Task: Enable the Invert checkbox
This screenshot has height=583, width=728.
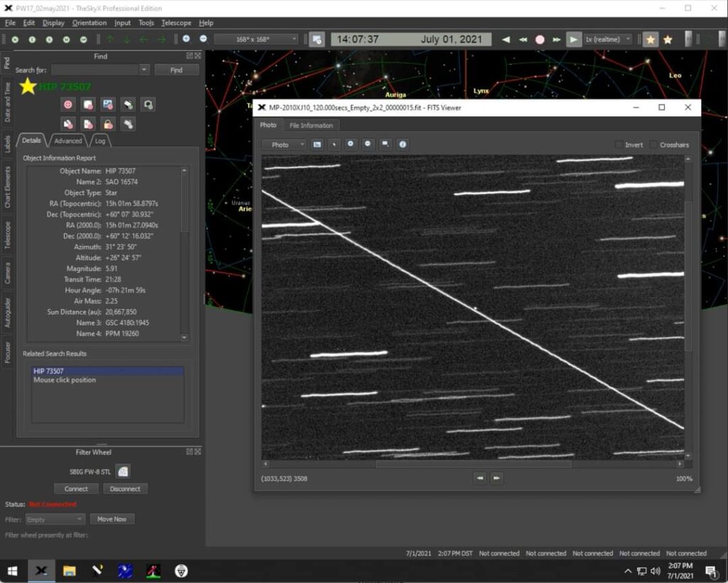Action: pos(619,145)
